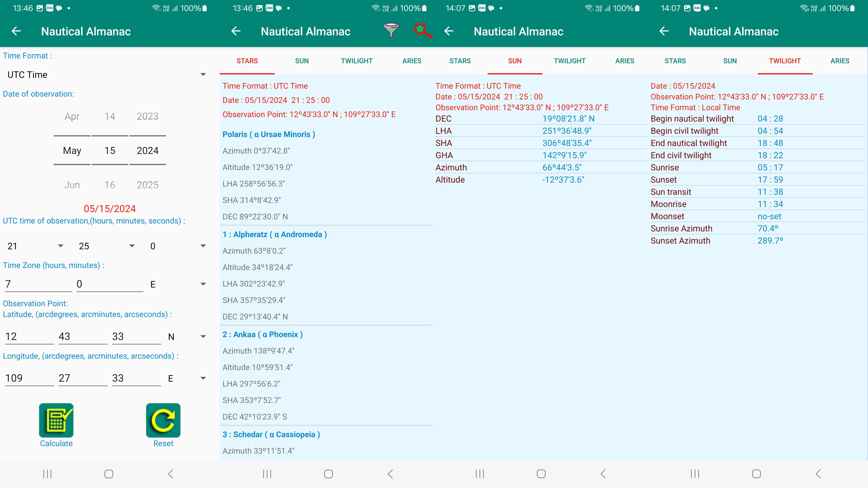The height and width of the screenshot is (488, 868).
Task: Tap Sunset Azimuth value 289.7°
Action: (770, 241)
